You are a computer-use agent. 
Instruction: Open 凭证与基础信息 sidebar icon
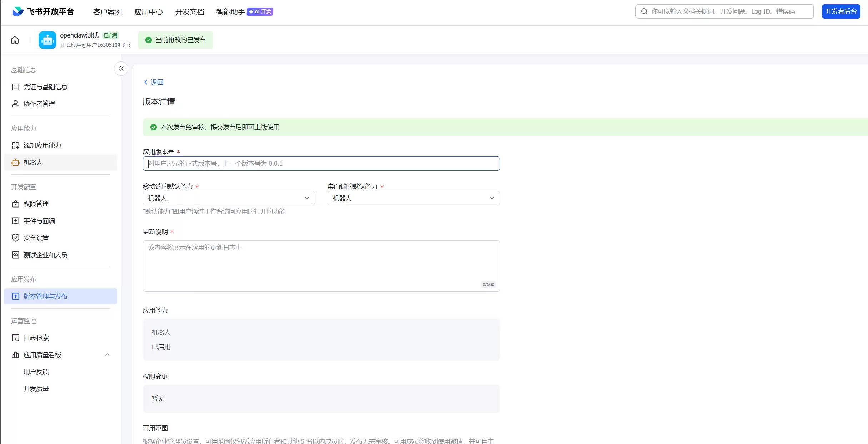coord(15,87)
